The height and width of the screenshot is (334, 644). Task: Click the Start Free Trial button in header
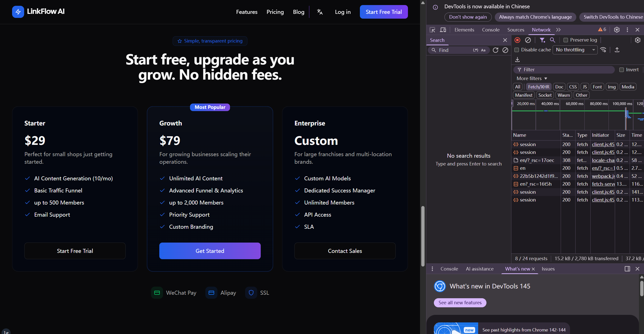(x=384, y=12)
